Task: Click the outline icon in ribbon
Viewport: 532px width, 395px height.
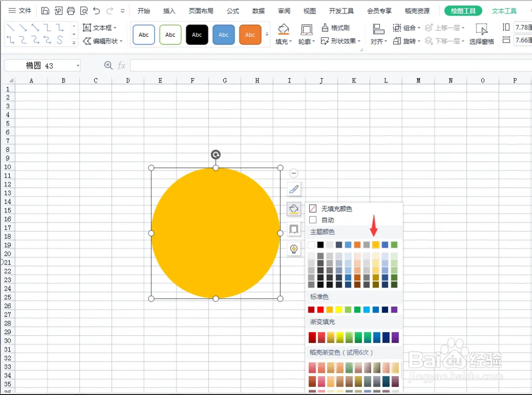Action: tap(306, 29)
